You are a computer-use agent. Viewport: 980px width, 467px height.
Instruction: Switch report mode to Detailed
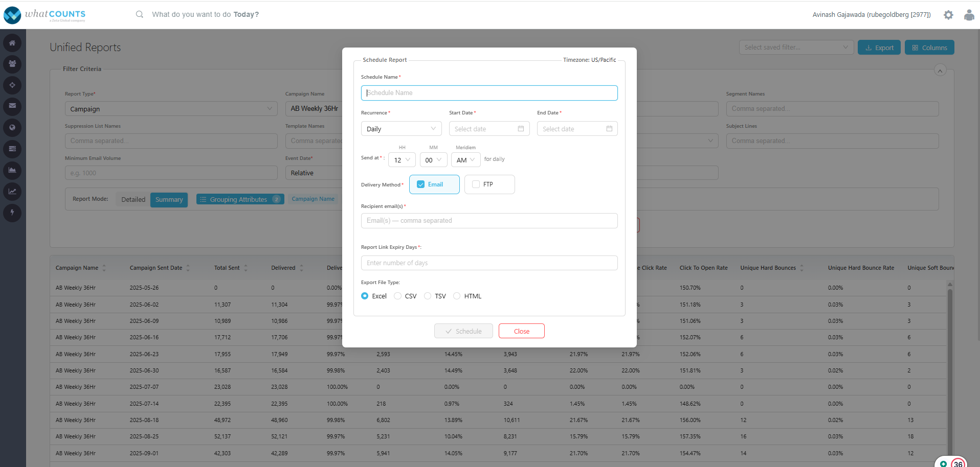(x=133, y=200)
